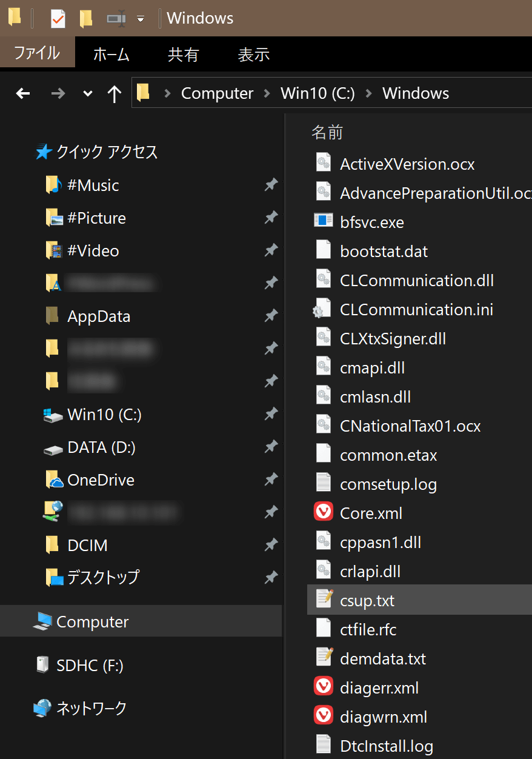Screen dimensions: 532x759
Task: Select the bootstat.dat file icon
Action: pyautogui.click(x=324, y=250)
